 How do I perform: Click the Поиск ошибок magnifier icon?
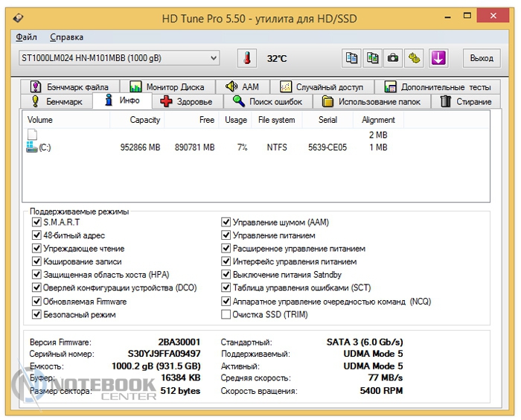click(239, 101)
